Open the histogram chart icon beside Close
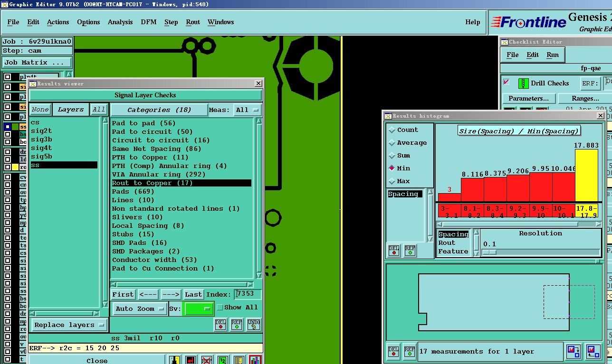Image resolution: width=612 pixels, height=364 pixels. [x=255, y=360]
